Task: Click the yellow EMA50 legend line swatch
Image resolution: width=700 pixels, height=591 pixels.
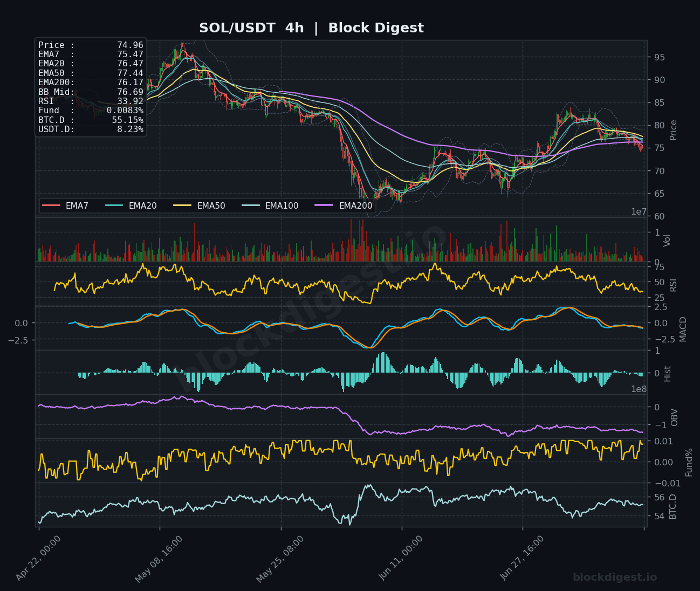Action: tap(183, 206)
